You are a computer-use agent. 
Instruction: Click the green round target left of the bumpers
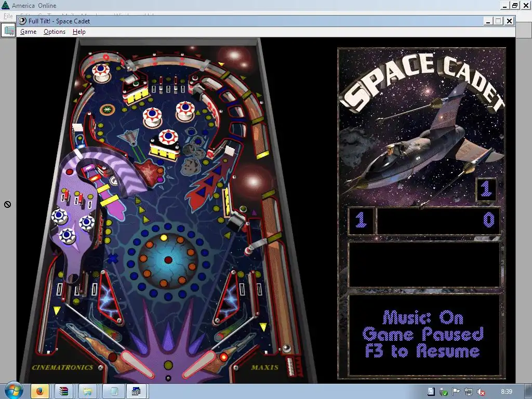(107, 110)
